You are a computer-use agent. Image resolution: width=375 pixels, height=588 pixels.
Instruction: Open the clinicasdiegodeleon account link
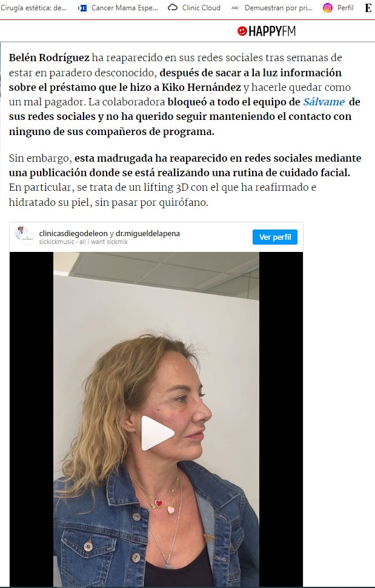tap(73, 233)
